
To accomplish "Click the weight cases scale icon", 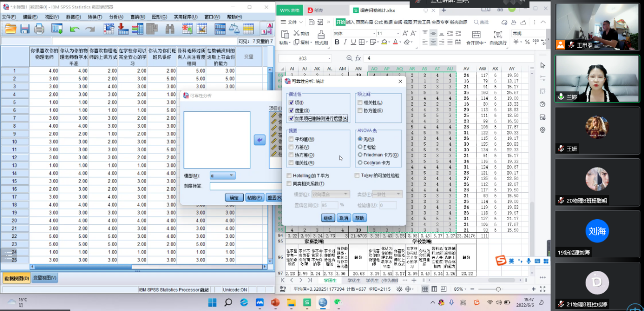I will [234, 29].
